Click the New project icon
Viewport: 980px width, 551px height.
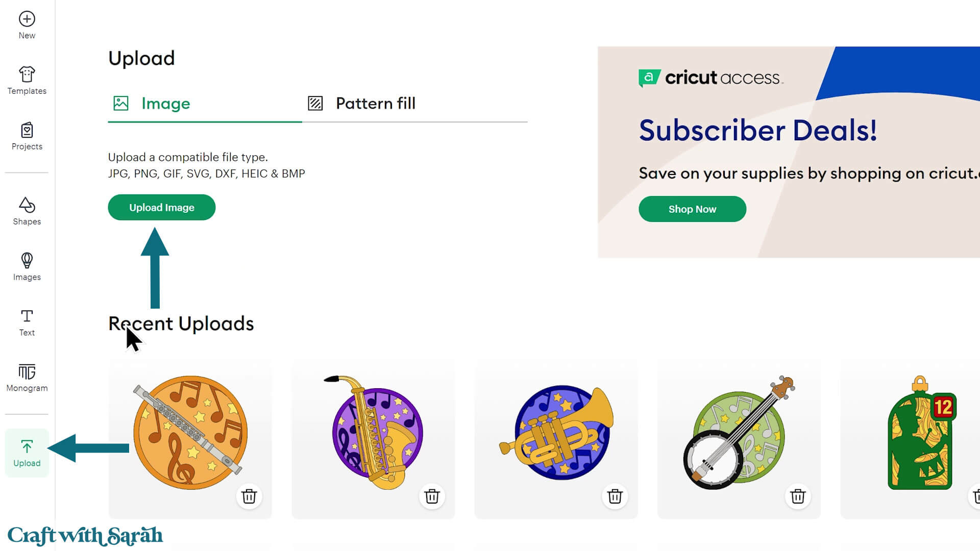(x=27, y=25)
